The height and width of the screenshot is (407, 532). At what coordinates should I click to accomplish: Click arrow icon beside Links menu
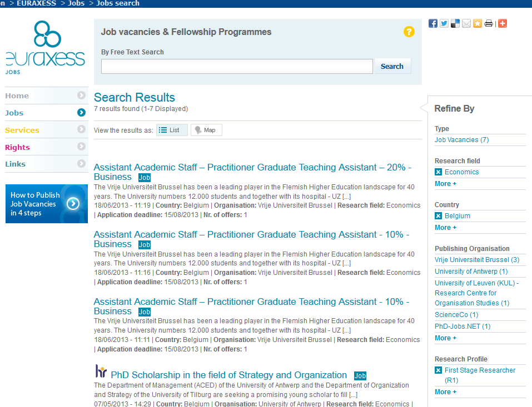click(81, 164)
